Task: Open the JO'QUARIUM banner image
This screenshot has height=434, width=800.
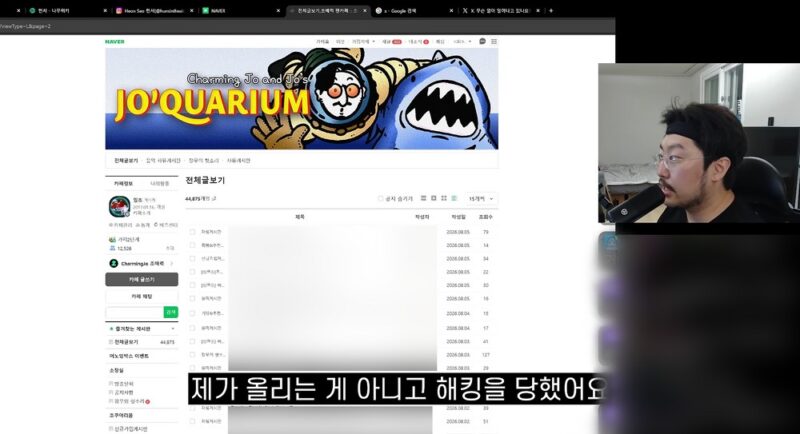Action: pos(302,99)
